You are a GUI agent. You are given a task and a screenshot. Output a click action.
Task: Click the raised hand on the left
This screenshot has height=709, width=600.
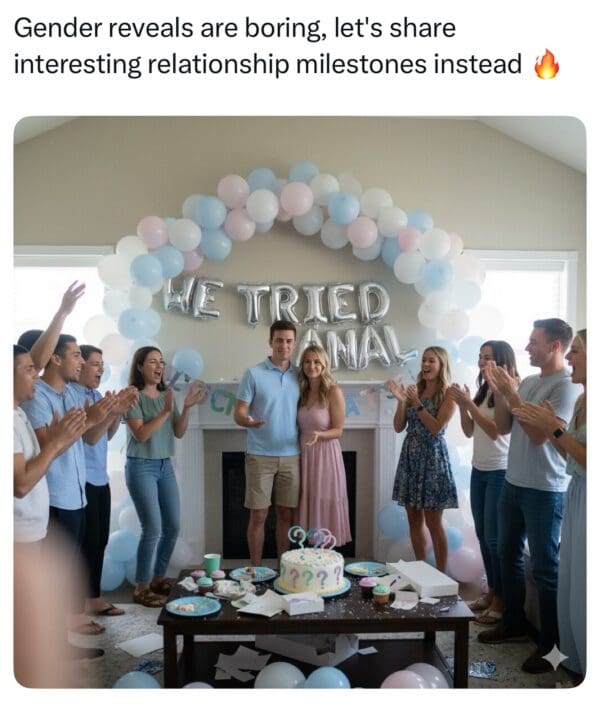tap(72, 297)
